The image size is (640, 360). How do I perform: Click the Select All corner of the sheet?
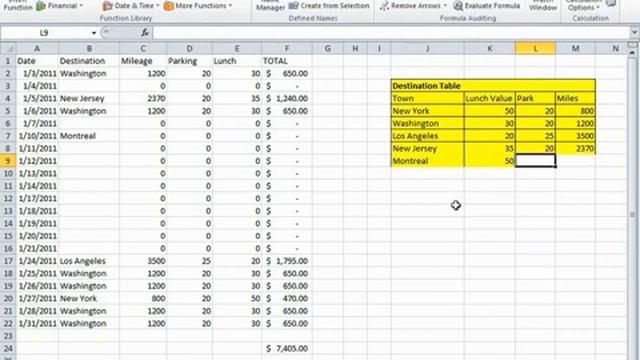point(8,49)
